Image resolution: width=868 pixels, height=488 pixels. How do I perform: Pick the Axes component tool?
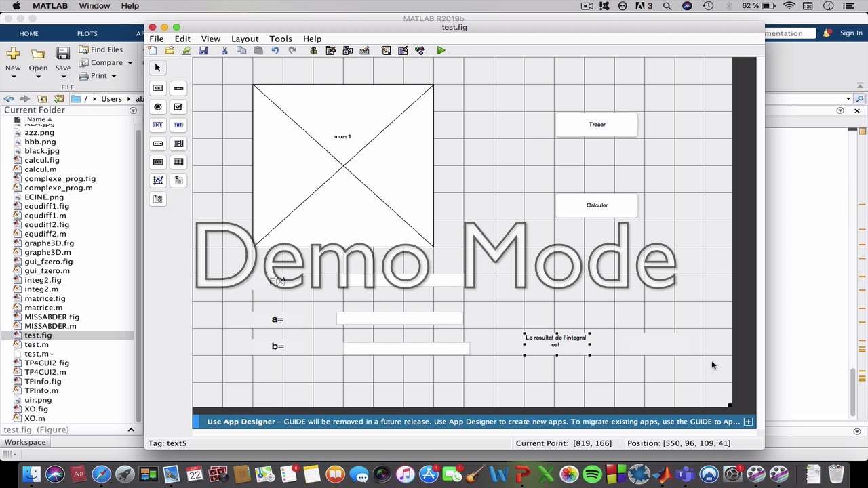(x=157, y=180)
